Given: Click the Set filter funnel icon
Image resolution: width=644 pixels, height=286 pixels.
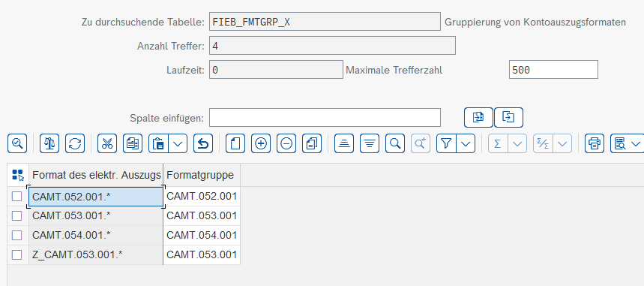Looking at the screenshot, I should [446, 143].
